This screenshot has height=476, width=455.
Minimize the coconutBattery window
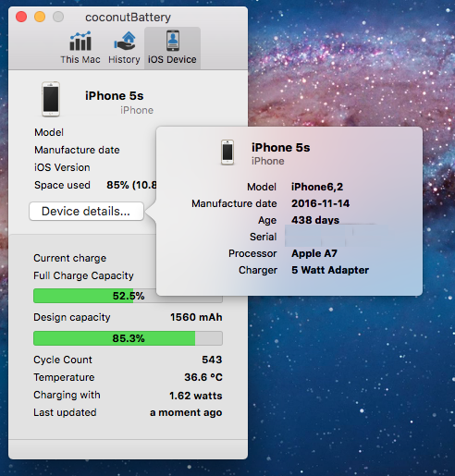40,17
